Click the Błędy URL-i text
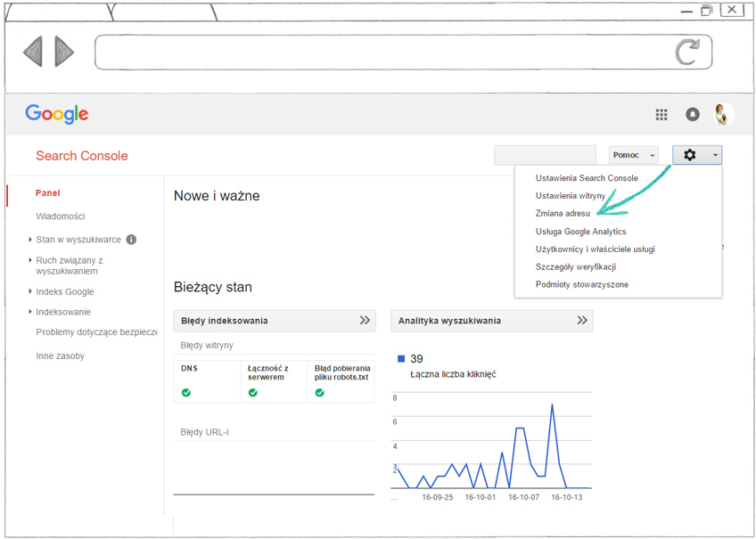Viewport: 756px width, 539px height. click(x=204, y=432)
